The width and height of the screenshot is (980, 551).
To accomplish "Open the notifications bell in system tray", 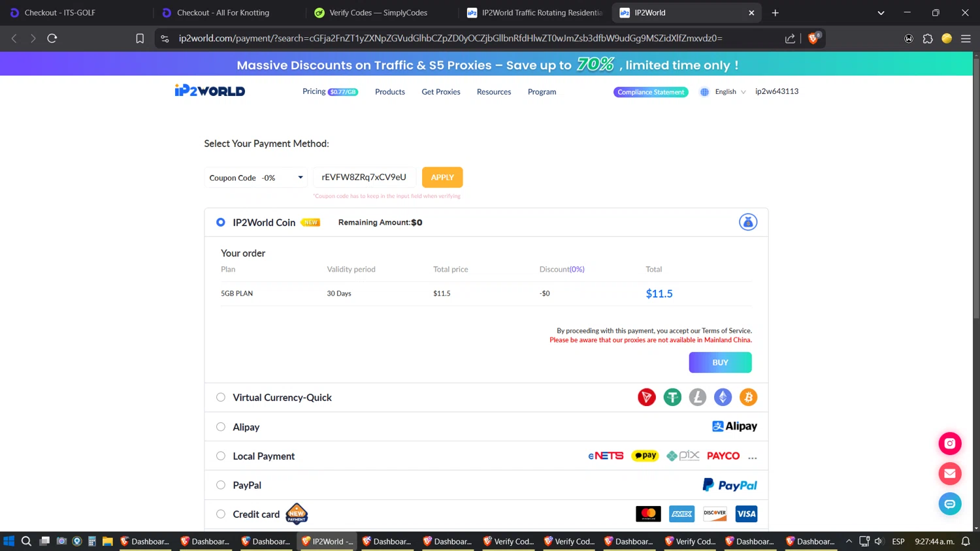I will point(966,541).
